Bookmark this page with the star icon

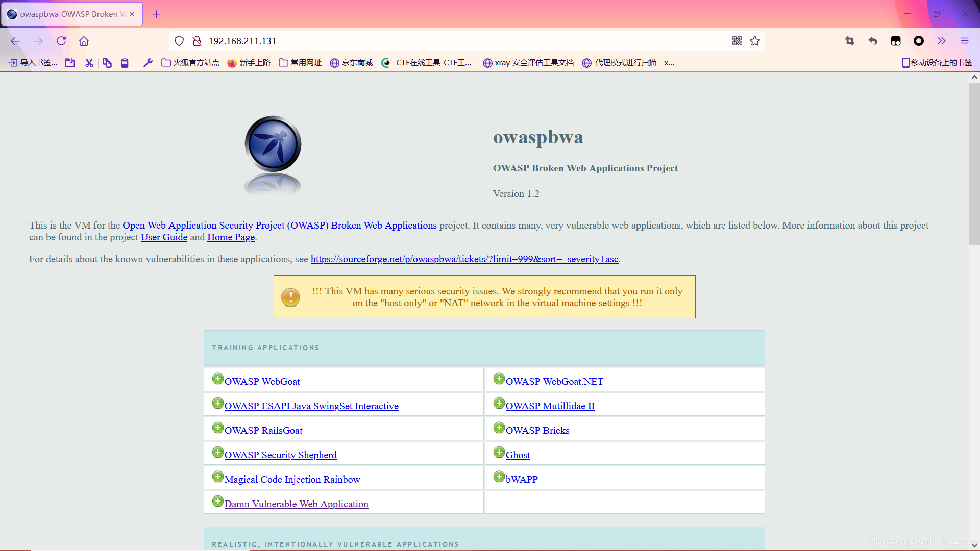coord(755,41)
